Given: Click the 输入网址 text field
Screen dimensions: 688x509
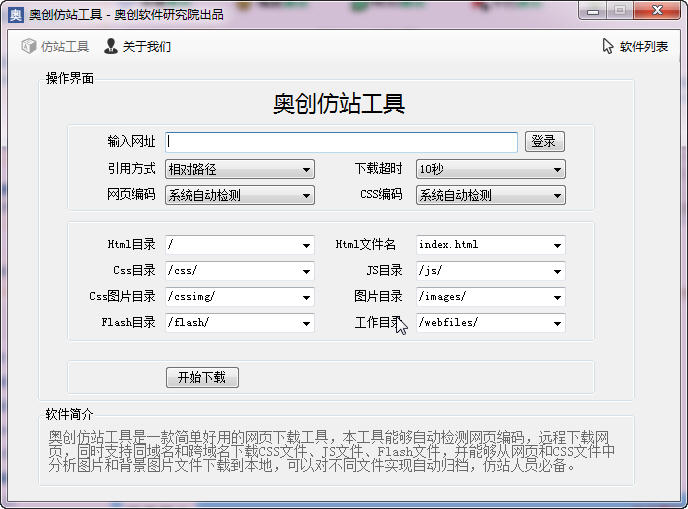Looking at the screenshot, I should (x=341, y=142).
